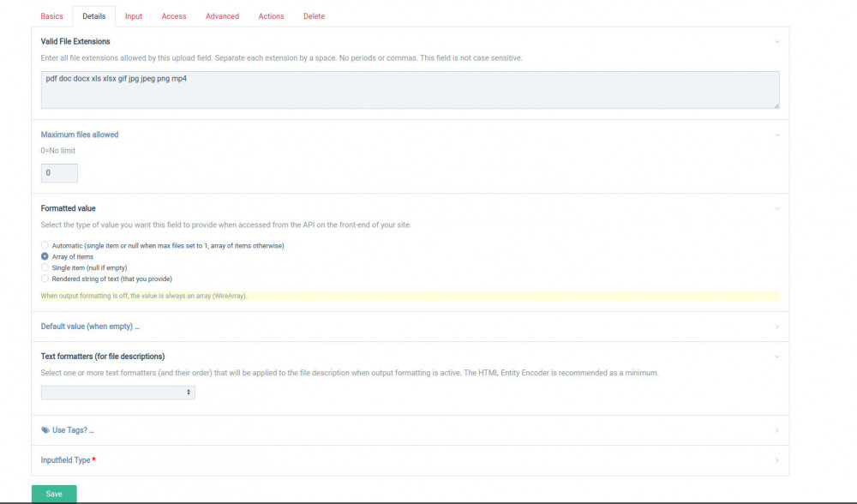
Task: Expand Use Tags section arrow icon
Action: click(x=777, y=430)
